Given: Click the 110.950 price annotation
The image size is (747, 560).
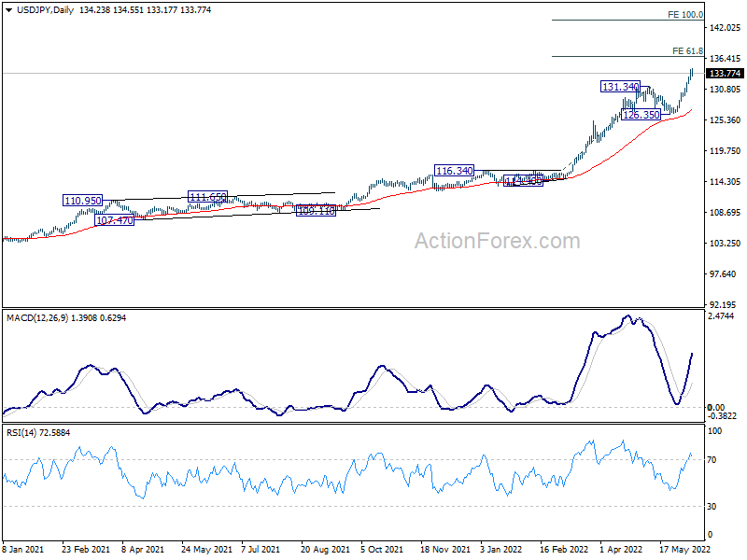Looking at the screenshot, I should [82, 201].
